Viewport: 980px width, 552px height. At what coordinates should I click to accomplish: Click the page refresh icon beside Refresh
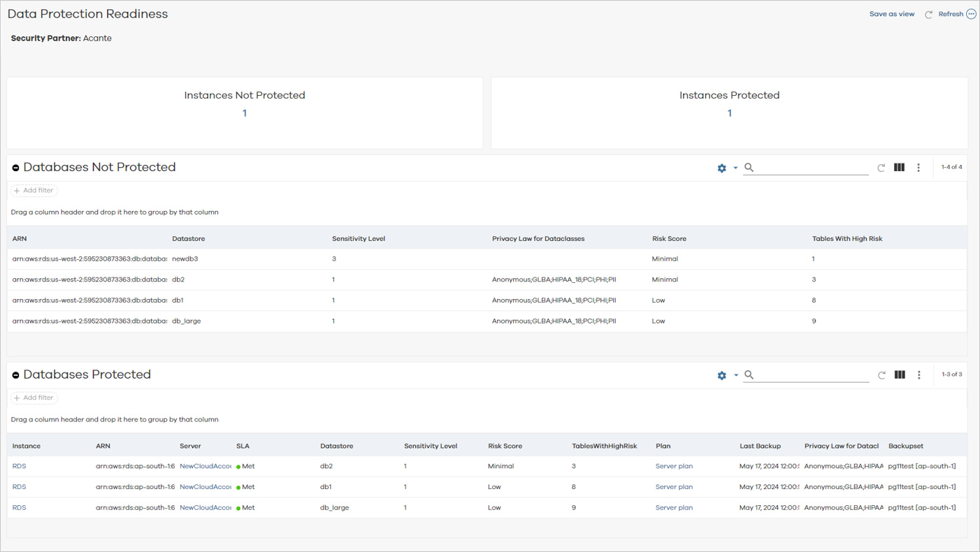click(928, 13)
